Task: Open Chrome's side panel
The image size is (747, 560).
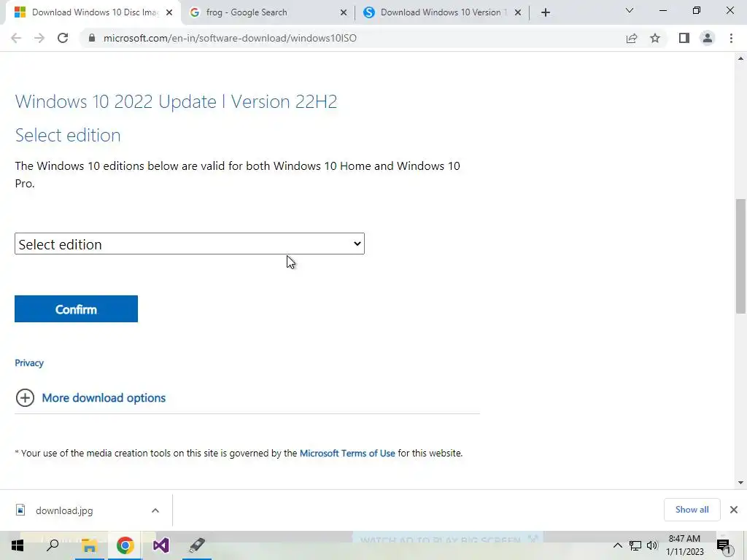Action: (684, 38)
